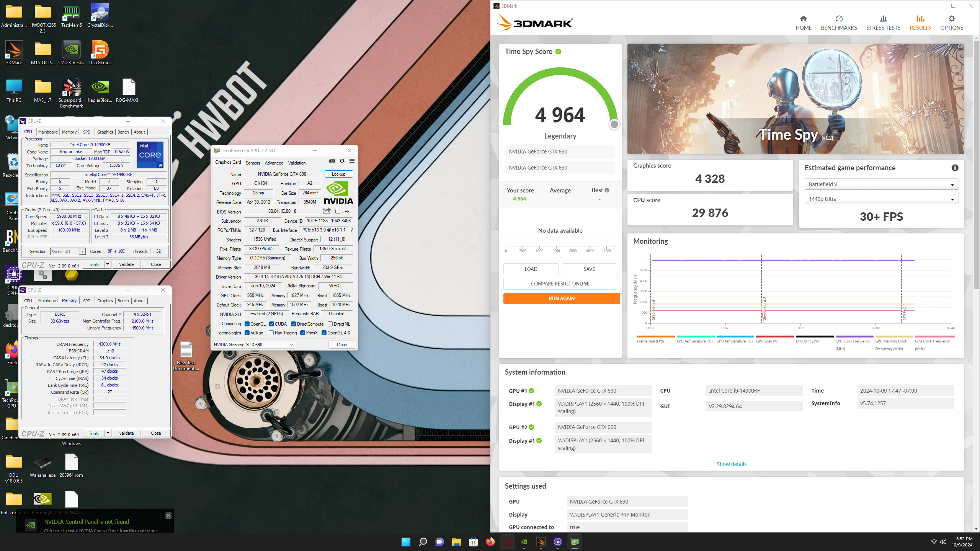Open 3DMark OPTIONS gear
Image resolution: width=980 pixels, height=551 pixels.
click(x=952, y=23)
